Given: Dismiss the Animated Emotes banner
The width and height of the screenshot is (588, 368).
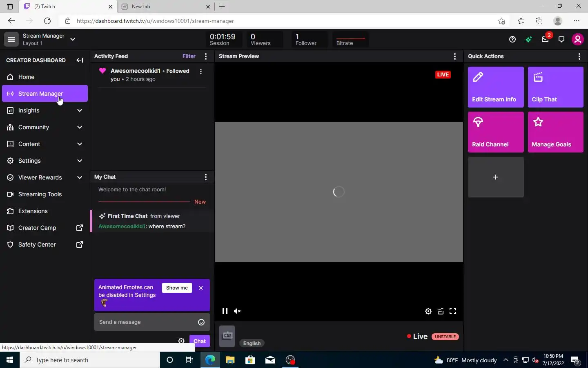Looking at the screenshot, I should (201, 288).
